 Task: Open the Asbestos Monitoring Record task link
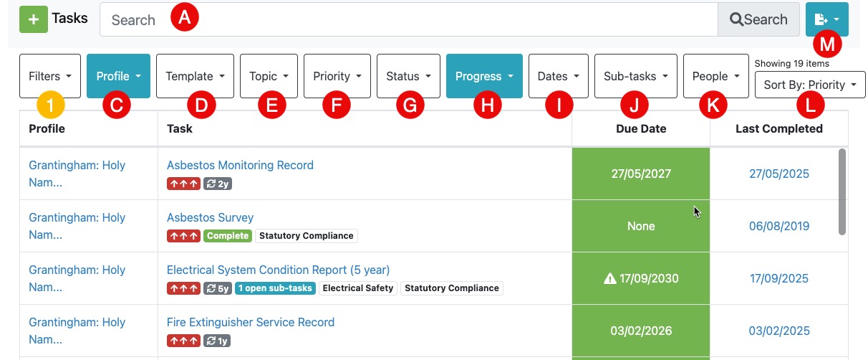(x=240, y=165)
